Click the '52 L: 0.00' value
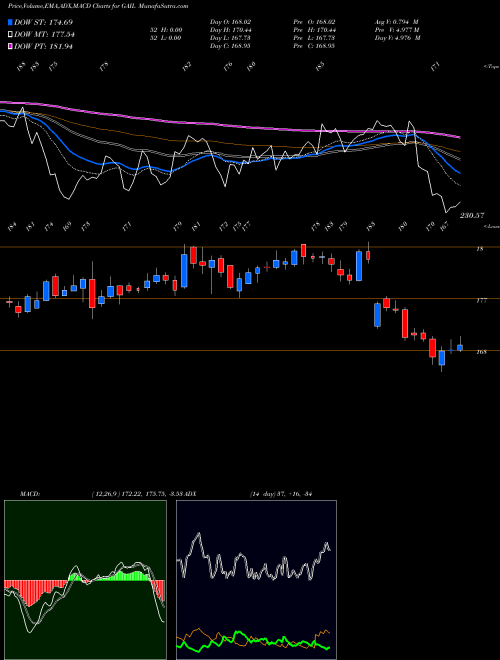Viewport: 500px width, 660px height. click(x=165, y=38)
